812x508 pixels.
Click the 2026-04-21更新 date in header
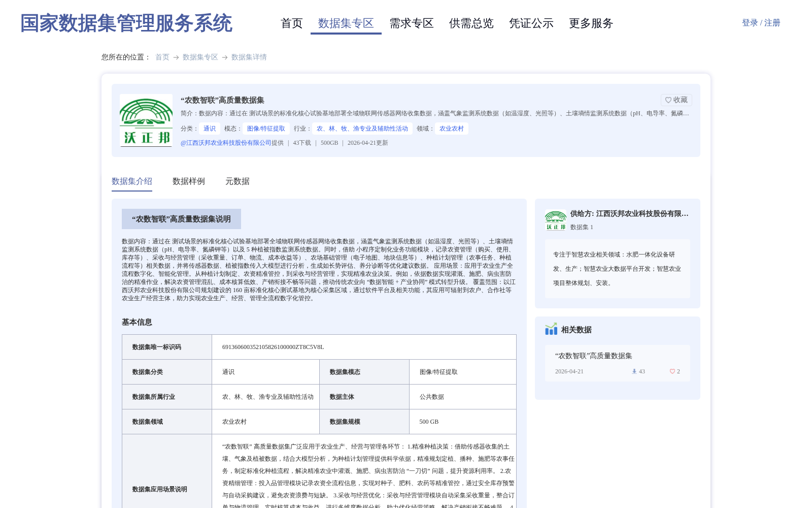(x=368, y=143)
